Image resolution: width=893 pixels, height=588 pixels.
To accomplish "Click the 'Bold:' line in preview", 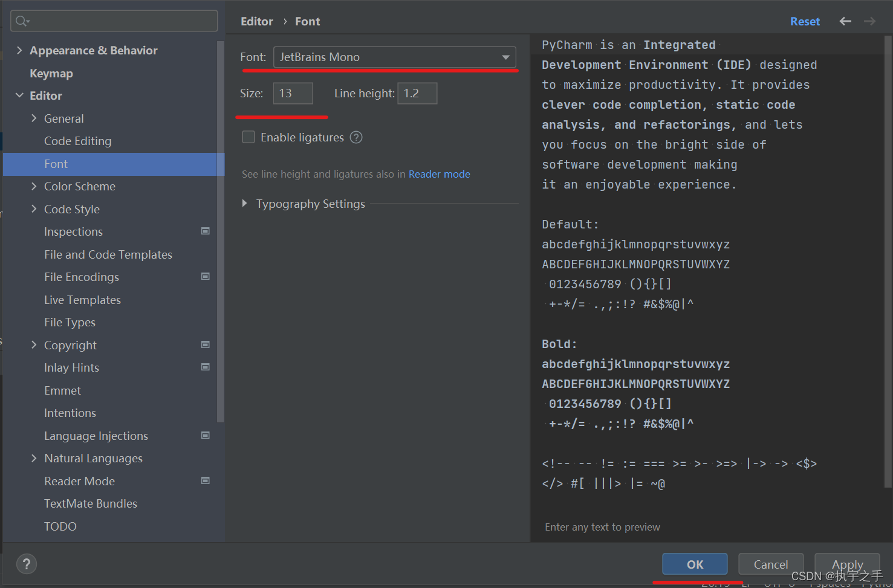I will pos(559,344).
